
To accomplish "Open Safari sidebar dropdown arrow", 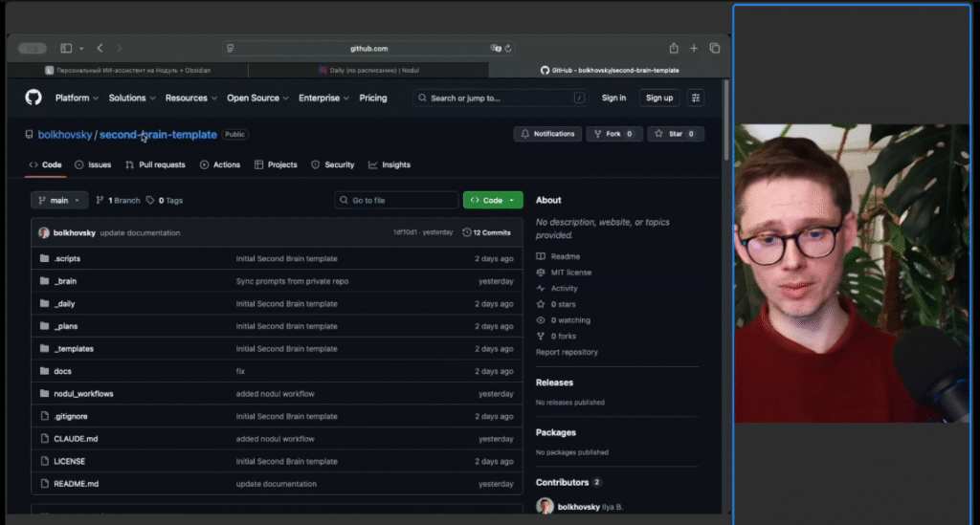I will pos(81,48).
